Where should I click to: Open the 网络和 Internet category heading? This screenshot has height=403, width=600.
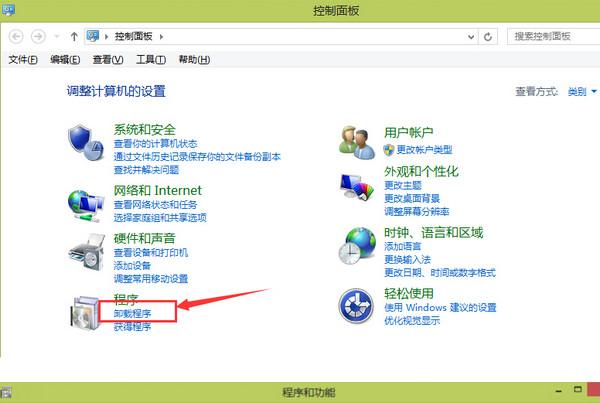click(157, 190)
